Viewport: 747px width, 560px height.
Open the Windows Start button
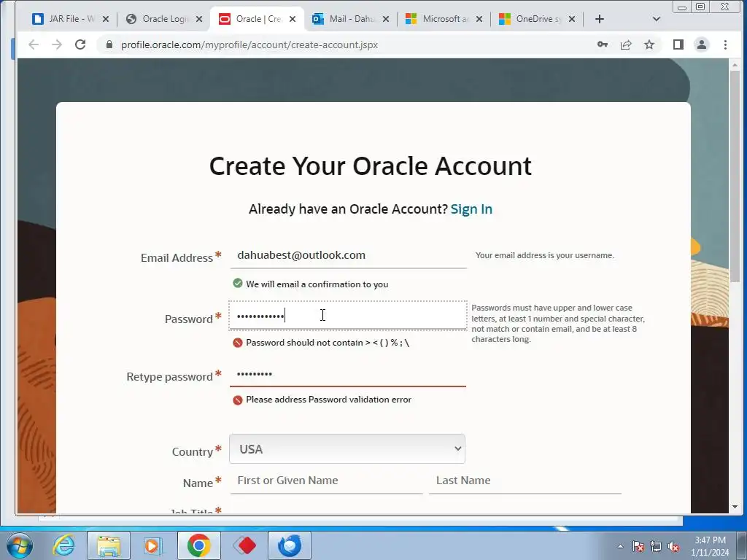pyautogui.click(x=19, y=545)
